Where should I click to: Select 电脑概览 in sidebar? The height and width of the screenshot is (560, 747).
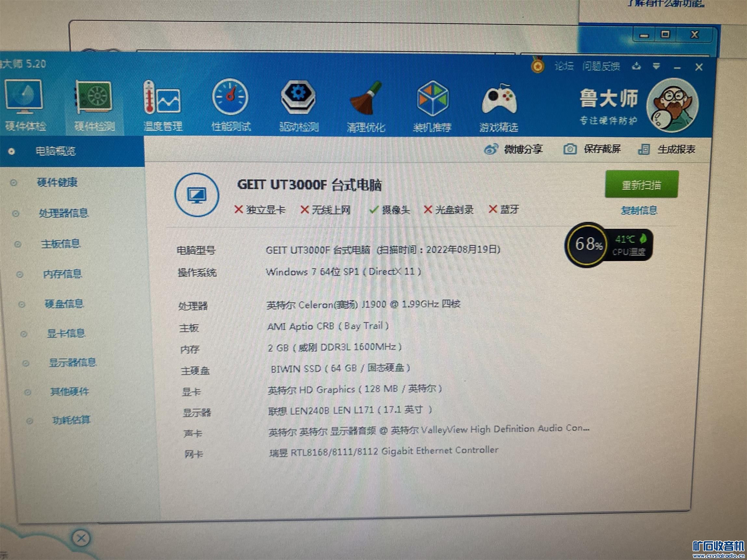(72, 151)
